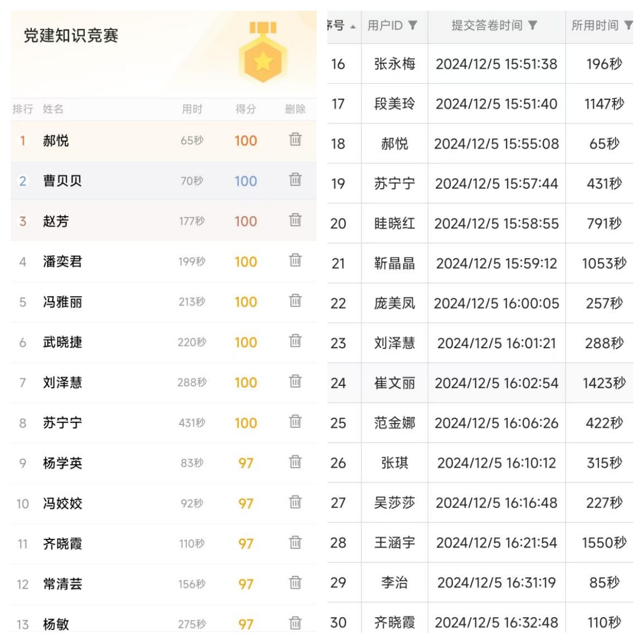Click trash icon beside 武晓捷
The width and height of the screenshot is (644, 644).
point(295,341)
